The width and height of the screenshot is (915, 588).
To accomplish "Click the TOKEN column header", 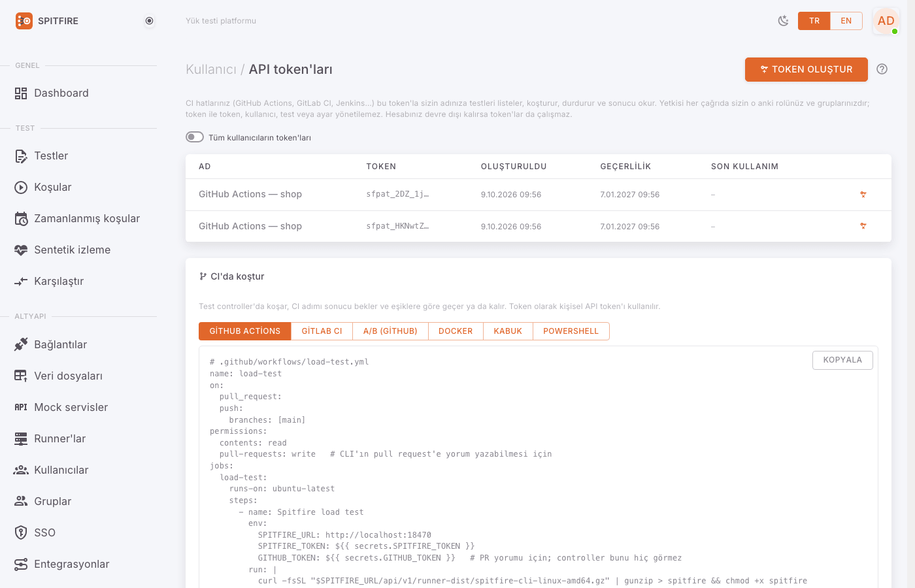I will (381, 167).
